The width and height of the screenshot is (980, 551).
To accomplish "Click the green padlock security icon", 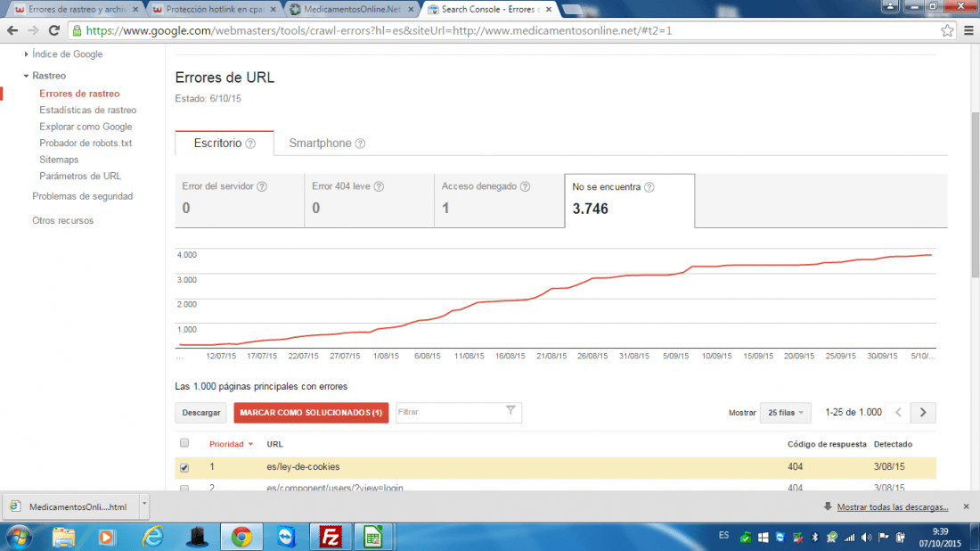I will coord(77,30).
